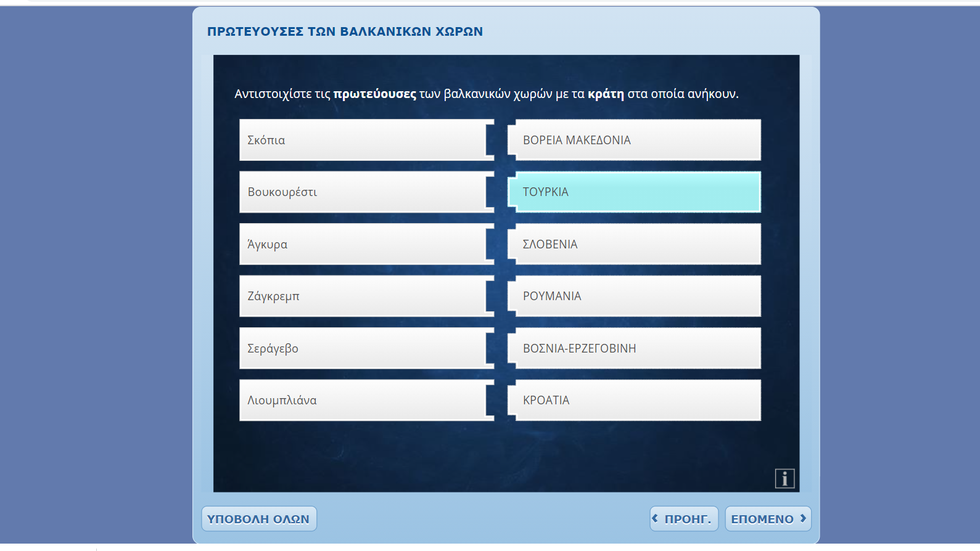Select the ΒΟΡΕΙΑ ΜΑΚΕΔΟΝΙΑ country tile
Viewport: 980px width, 551px height.
click(x=635, y=140)
